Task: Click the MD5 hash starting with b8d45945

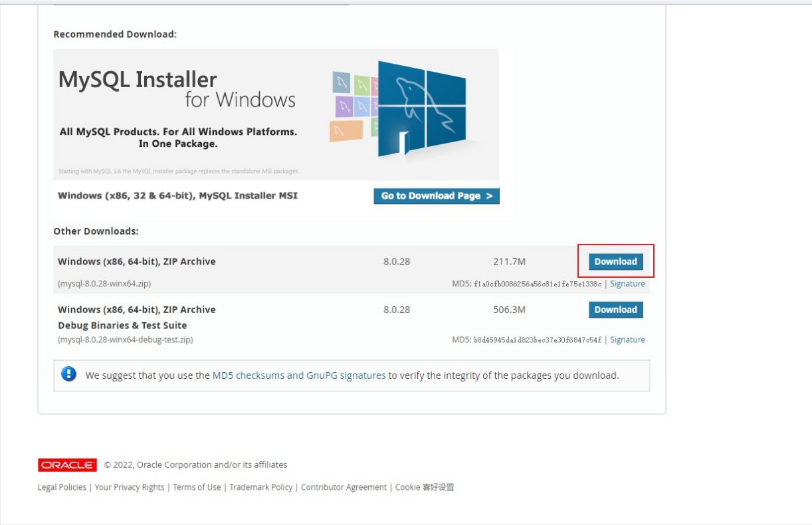Action: click(x=537, y=340)
